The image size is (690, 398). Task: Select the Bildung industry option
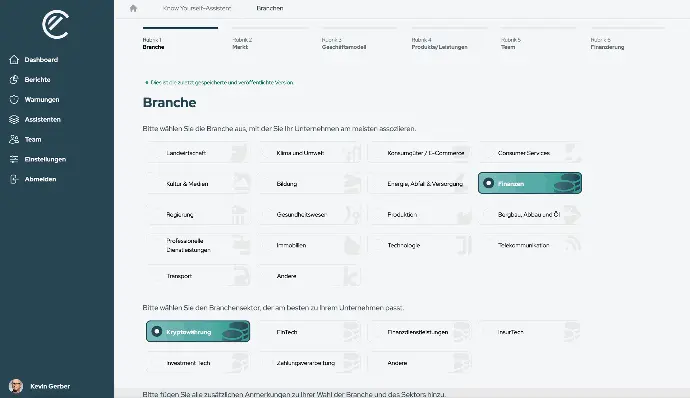pyautogui.click(x=309, y=184)
